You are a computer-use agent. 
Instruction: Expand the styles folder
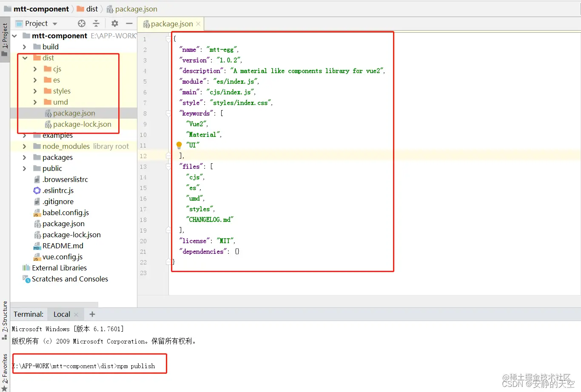pos(35,91)
